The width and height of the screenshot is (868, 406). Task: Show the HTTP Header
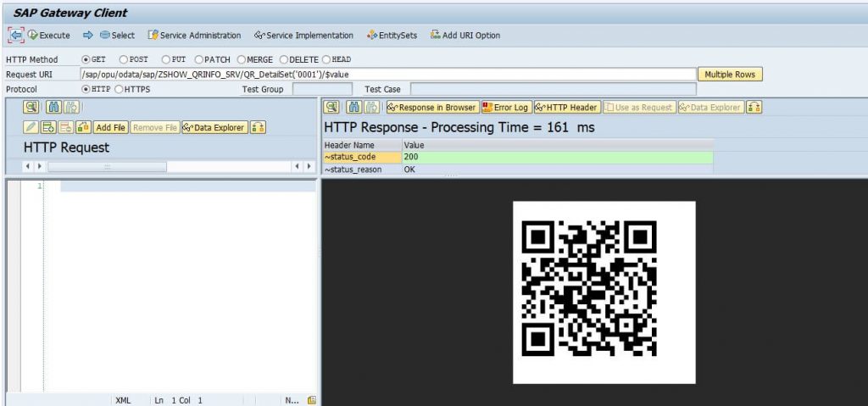(x=567, y=108)
